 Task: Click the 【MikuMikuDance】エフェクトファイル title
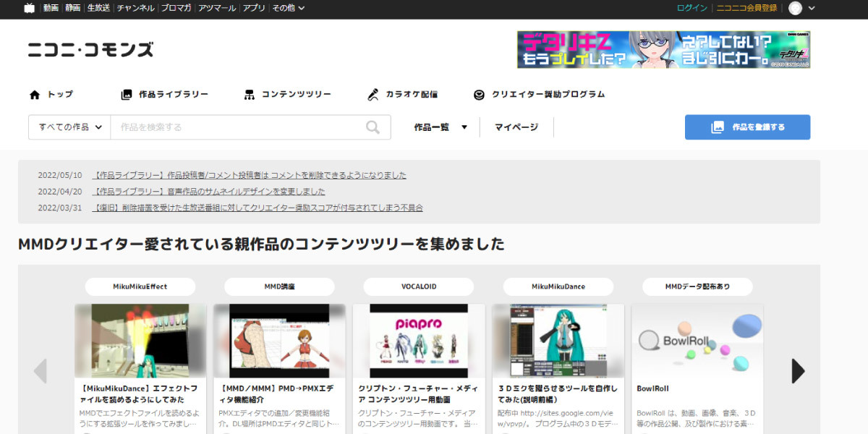pyautogui.click(x=138, y=393)
